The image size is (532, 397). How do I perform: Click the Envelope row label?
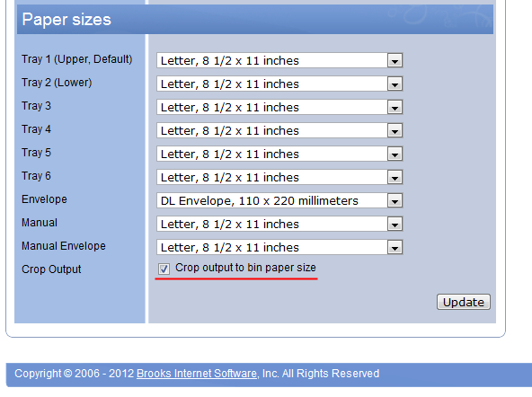click(44, 199)
